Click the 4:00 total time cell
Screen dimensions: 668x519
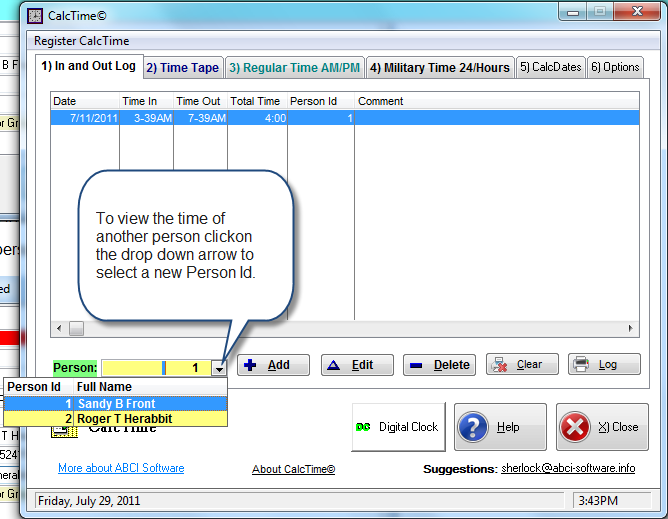click(x=257, y=118)
